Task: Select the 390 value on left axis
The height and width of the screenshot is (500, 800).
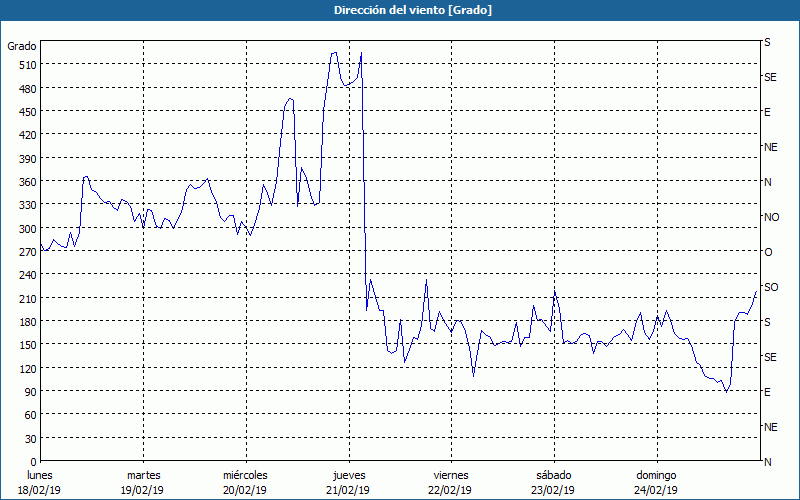Action: (x=27, y=159)
